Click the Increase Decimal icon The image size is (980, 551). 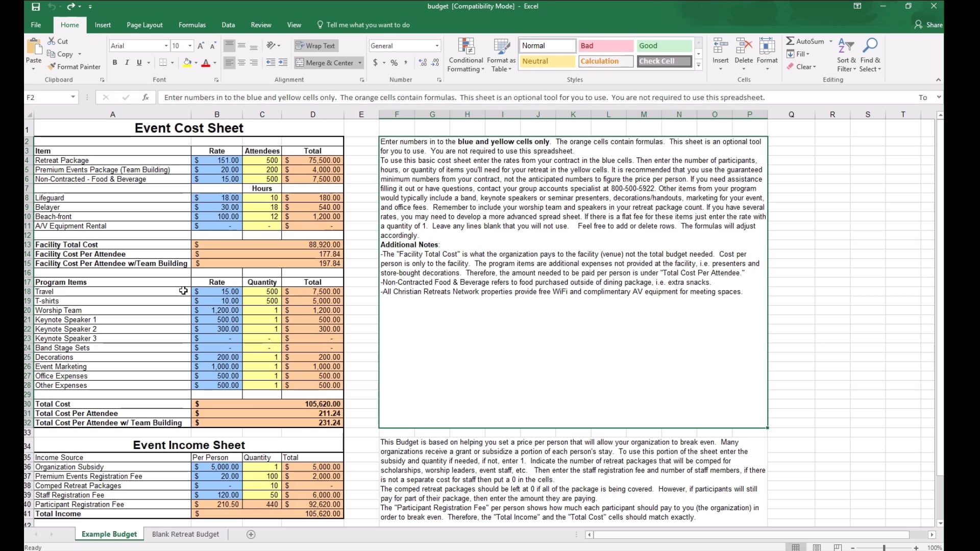click(423, 63)
